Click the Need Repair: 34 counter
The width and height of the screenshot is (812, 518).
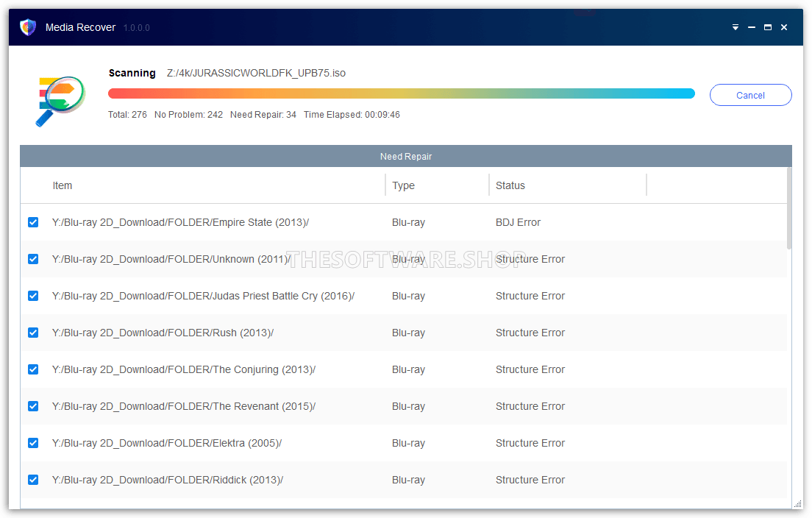pos(263,115)
